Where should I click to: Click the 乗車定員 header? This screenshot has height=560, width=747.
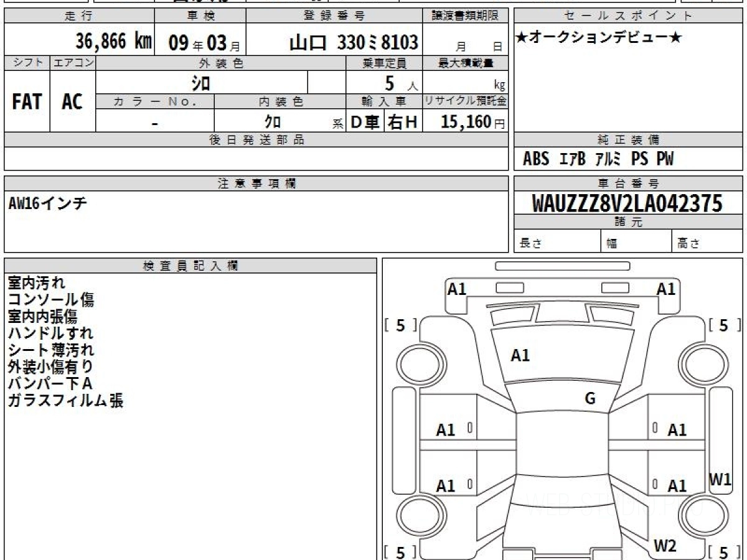tap(384, 63)
